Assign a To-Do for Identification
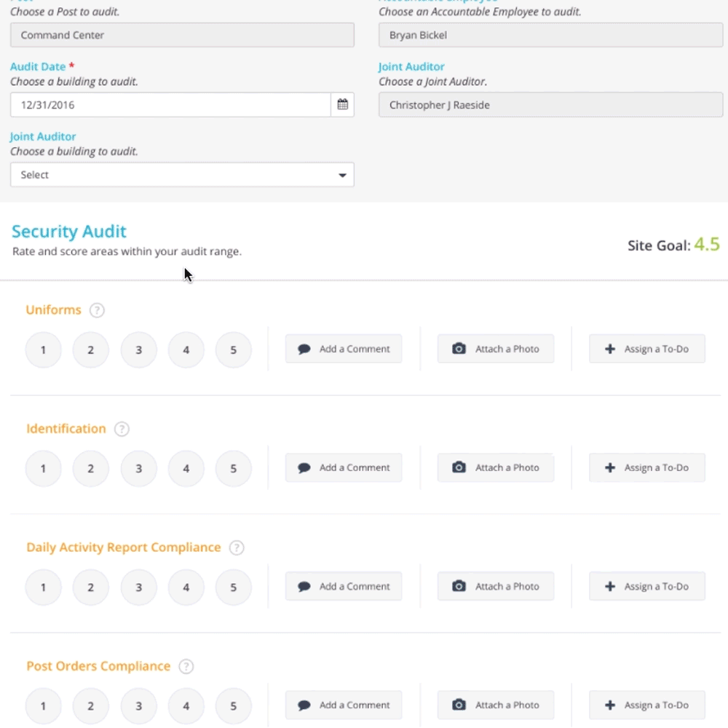Image resolution: width=728 pixels, height=728 pixels. (647, 467)
